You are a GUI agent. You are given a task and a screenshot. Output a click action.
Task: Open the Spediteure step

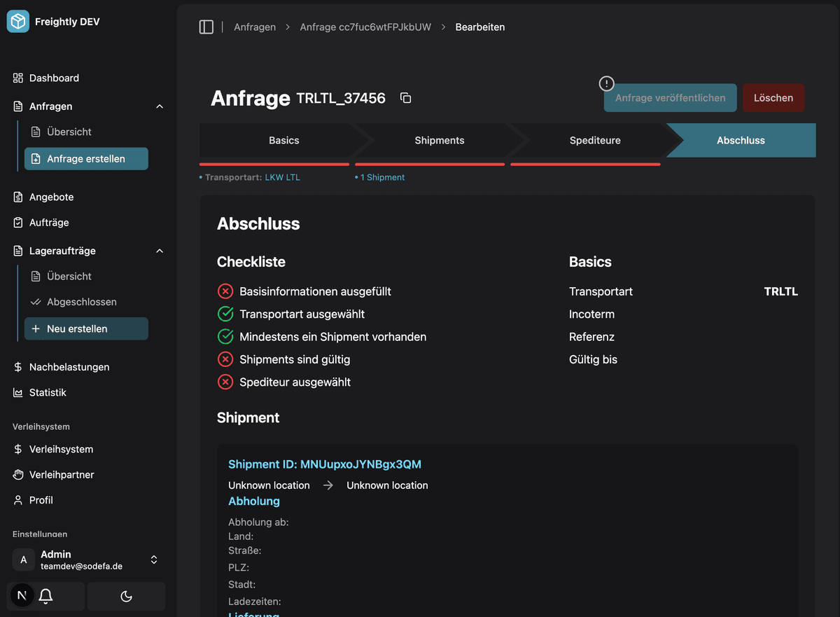coord(594,141)
